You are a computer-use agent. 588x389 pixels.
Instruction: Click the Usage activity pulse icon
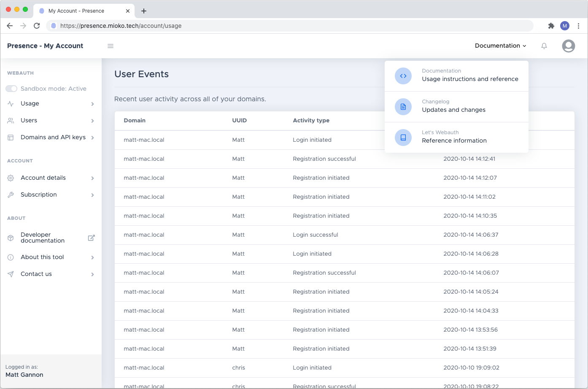pyautogui.click(x=11, y=104)
